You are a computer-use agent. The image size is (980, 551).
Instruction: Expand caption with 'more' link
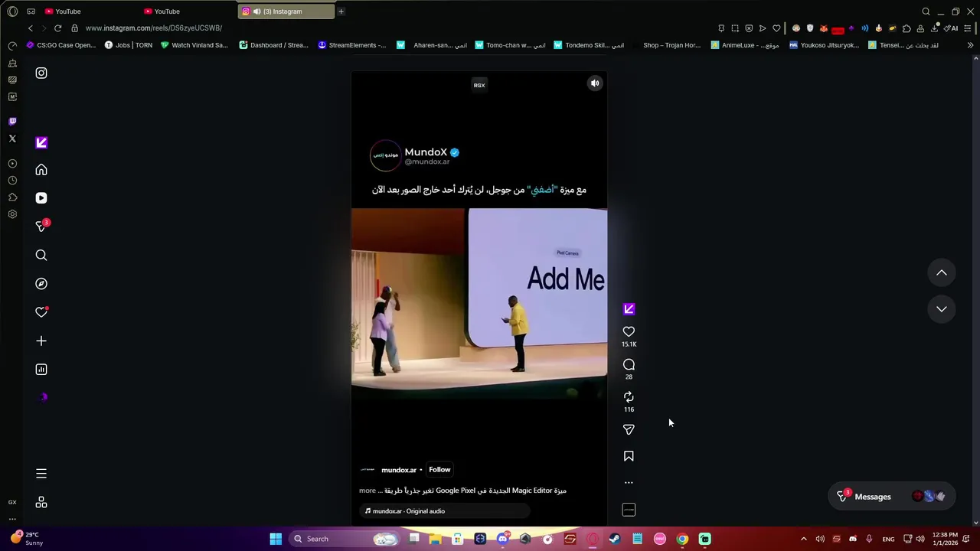coord(367,491)
